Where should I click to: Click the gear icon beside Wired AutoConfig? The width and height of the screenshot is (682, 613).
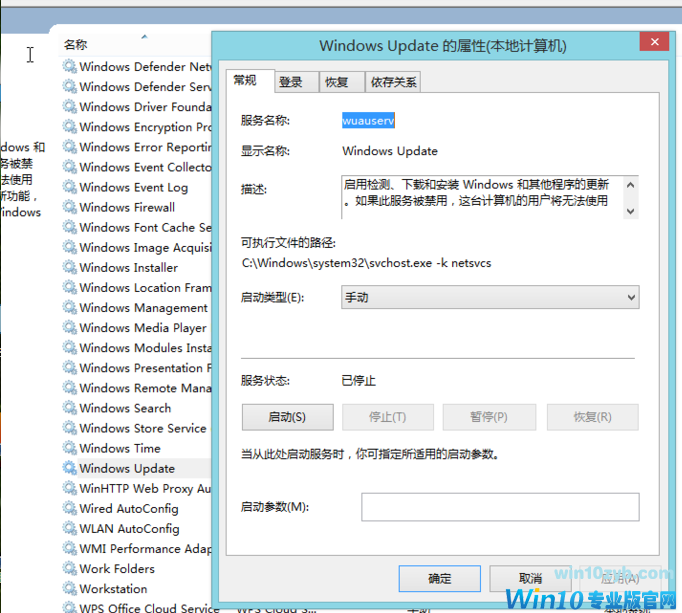tap(69, 508)
